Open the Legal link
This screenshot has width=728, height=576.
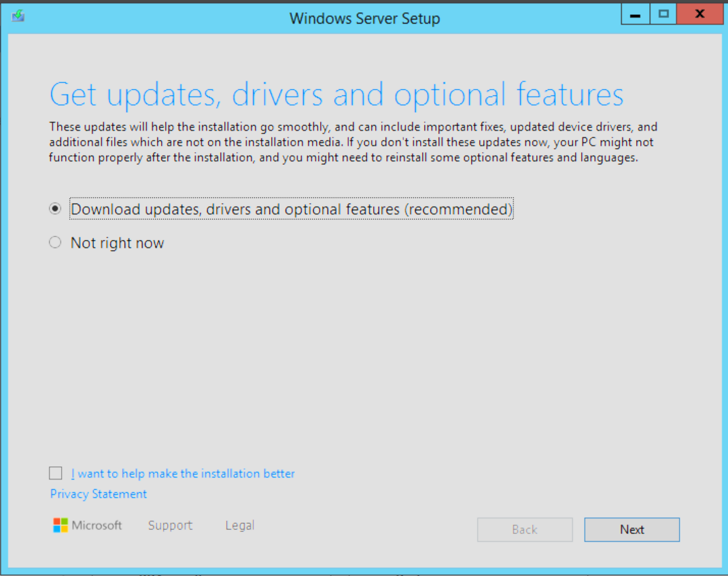(x=240, y=526)
